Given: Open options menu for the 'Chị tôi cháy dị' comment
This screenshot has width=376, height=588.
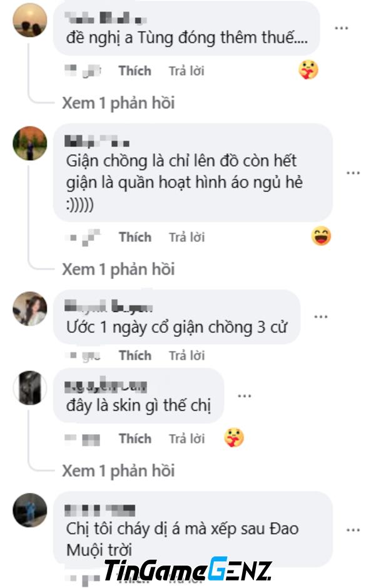Looking at the screenshot, I should click(353, 530).
